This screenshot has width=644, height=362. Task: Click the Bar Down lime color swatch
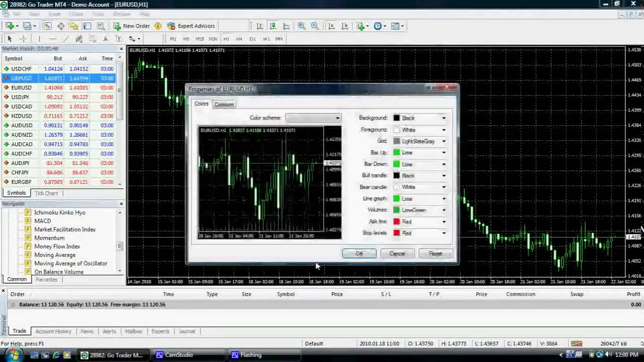point(396,164)
